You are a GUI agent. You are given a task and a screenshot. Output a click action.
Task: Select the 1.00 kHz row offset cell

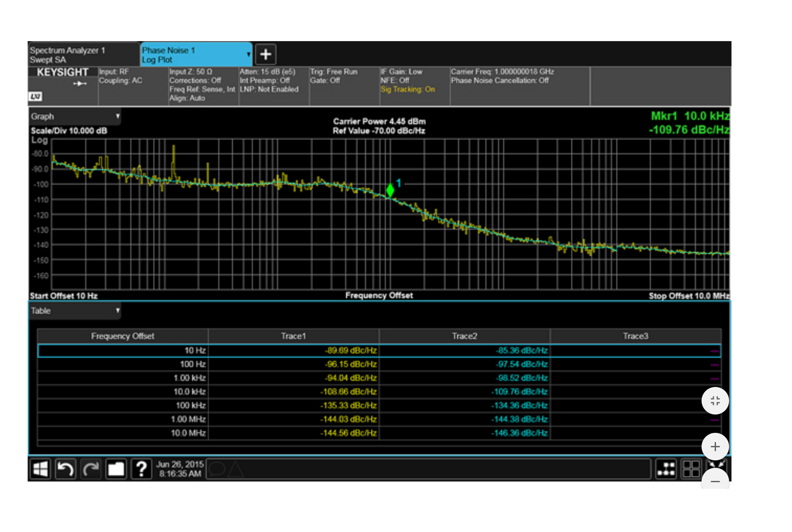(x=123, y=378)
